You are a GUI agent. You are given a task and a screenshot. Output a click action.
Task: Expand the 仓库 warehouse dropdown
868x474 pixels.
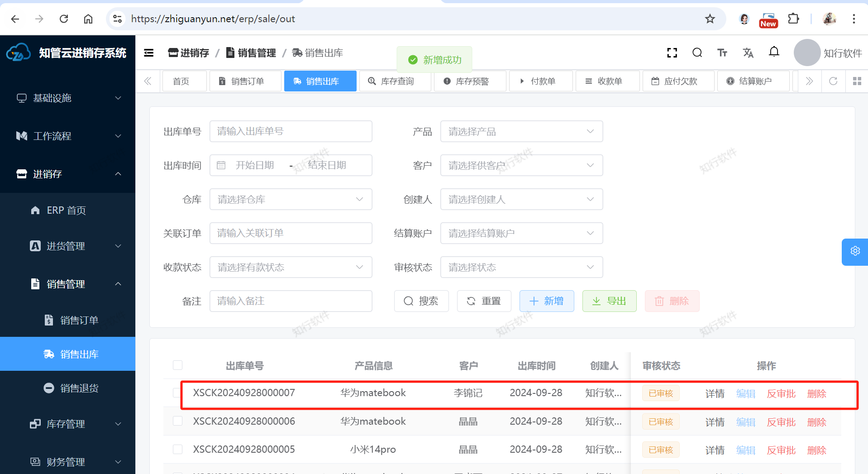[x=291, y=199]
